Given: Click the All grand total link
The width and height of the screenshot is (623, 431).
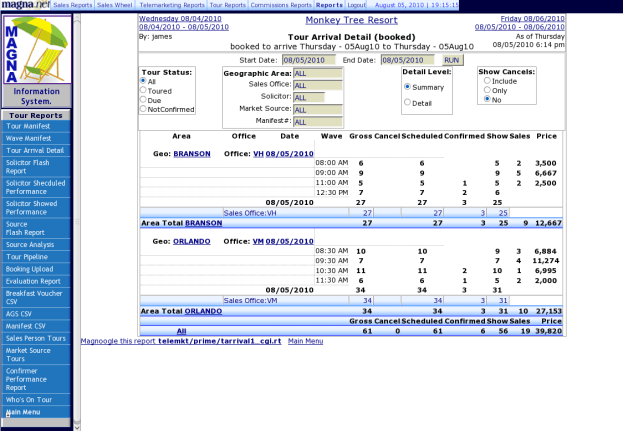Looking at the screenshot, I should 182,331.
